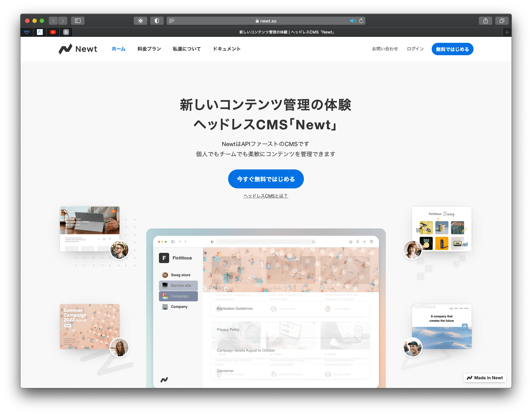Open the Application Guidelines row
532x415 pixels.
pyautogui.click(x=290, y=309)
